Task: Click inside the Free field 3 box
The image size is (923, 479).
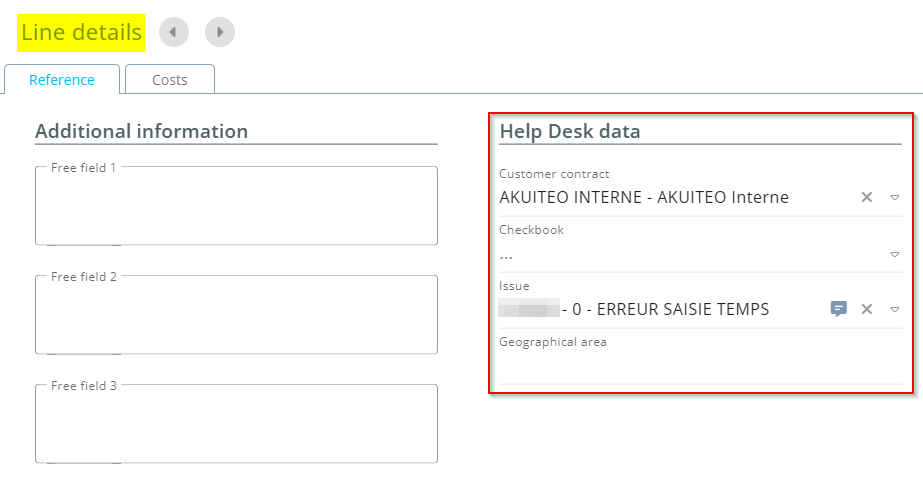Action: pyautogui.click(x=236, y=425)
